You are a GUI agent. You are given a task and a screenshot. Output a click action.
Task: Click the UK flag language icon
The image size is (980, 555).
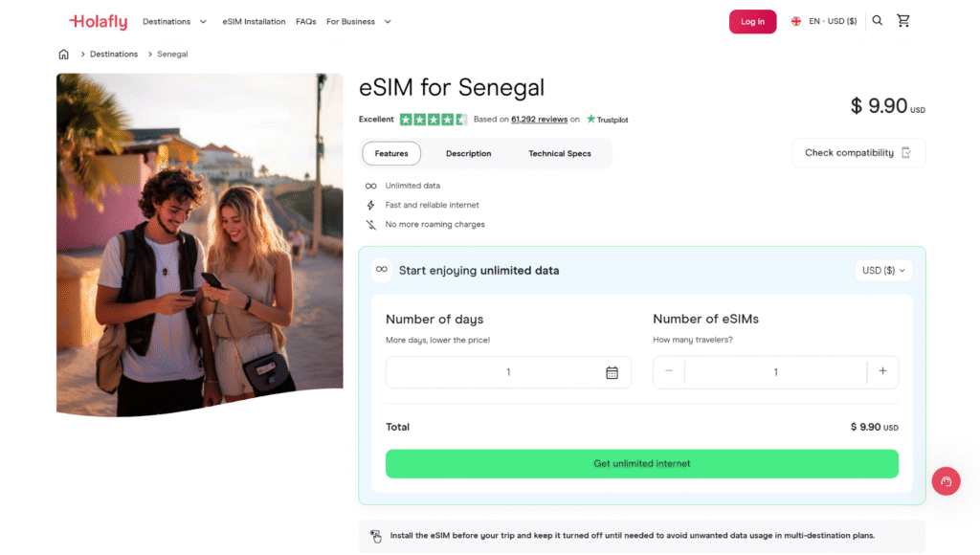point(796,21)
